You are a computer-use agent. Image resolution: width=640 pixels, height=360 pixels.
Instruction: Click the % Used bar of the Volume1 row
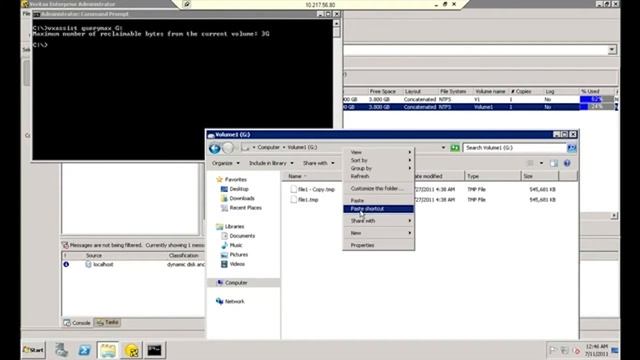click(x=596, y=107)
